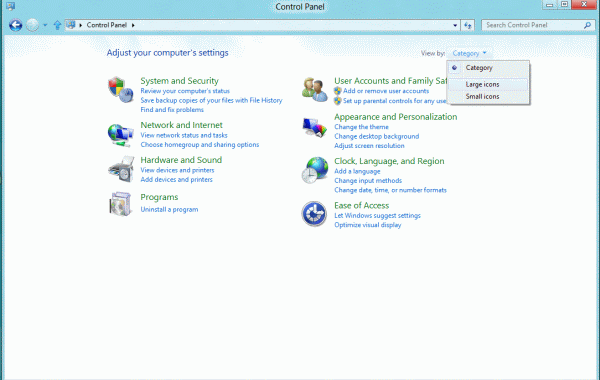
Task: Expand the address bar history dropdown
Action: coord(455,25)
